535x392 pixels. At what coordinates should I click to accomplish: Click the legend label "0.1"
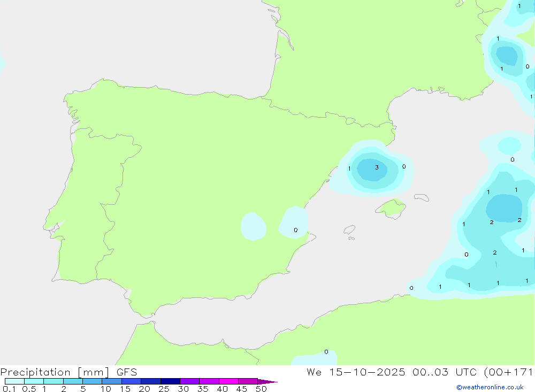coord(9,389)
